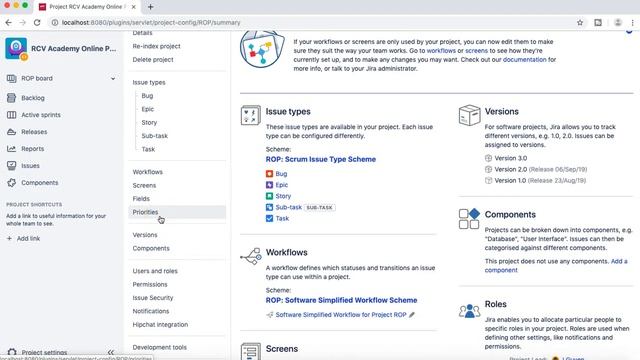This screenshot has width=640, height=360.
Task: Click the plus icon beside Add link
Action: [x=9, y=238]
